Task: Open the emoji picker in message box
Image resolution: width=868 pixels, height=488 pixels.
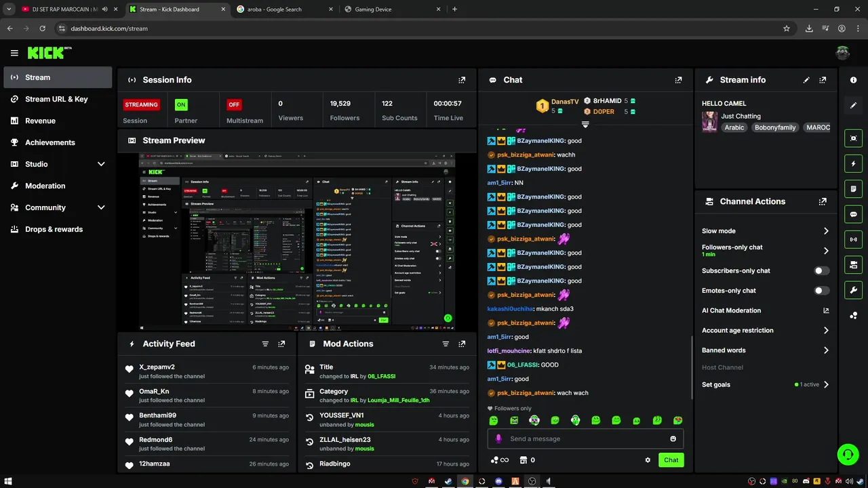Action: [x=673, y=439]
